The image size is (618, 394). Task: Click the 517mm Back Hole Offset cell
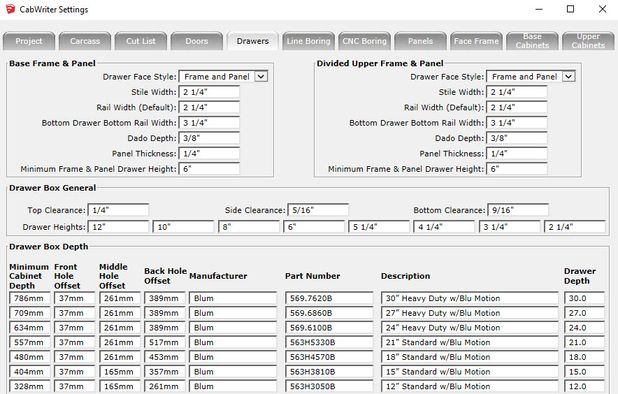pyautogui.click(x=165, y=342)
